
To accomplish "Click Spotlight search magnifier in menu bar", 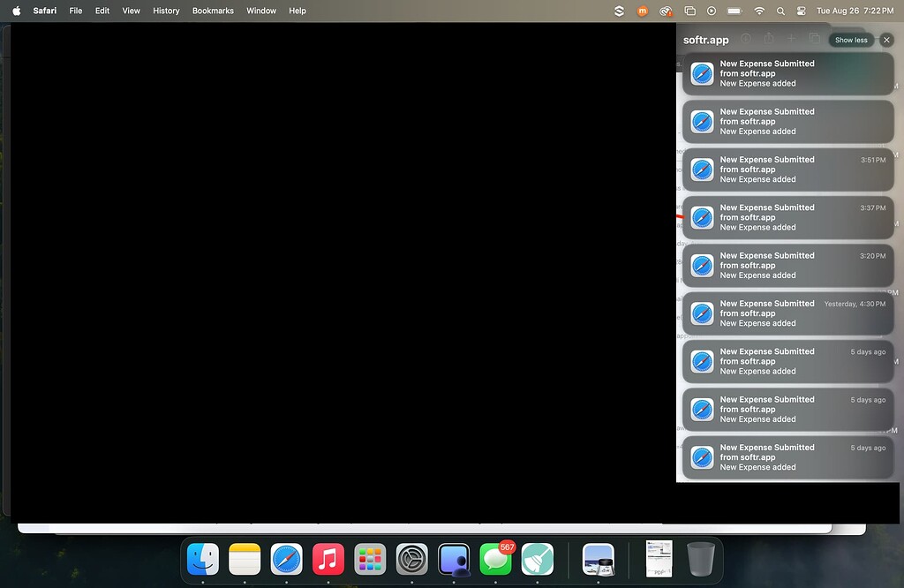I will point(780,11).
